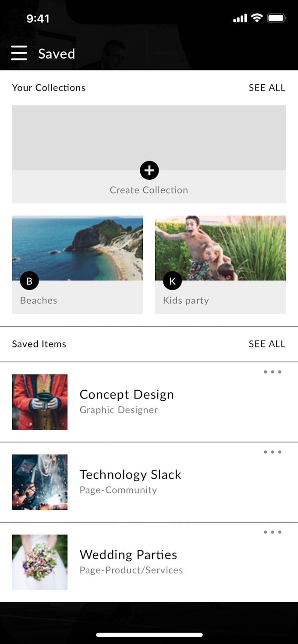Tap the B badge on Beaches

[x=29, y=281]
